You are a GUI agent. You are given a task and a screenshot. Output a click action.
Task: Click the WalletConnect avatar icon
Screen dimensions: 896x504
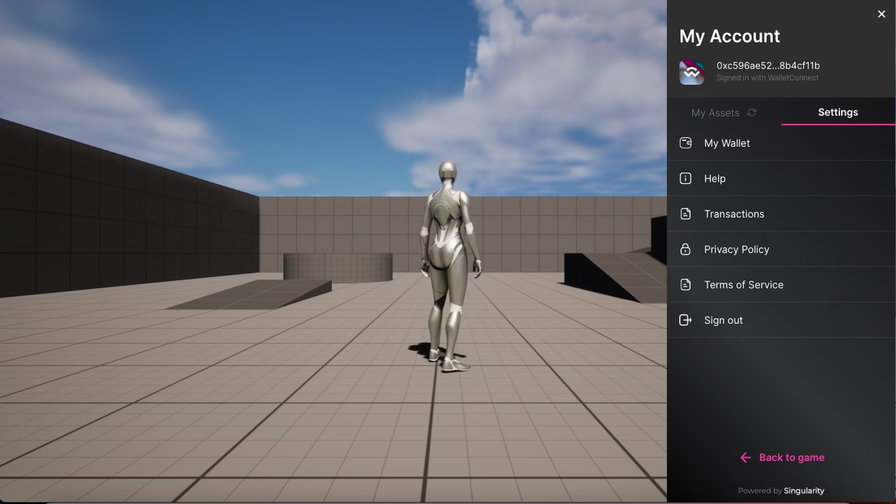(x=692, y=72)
